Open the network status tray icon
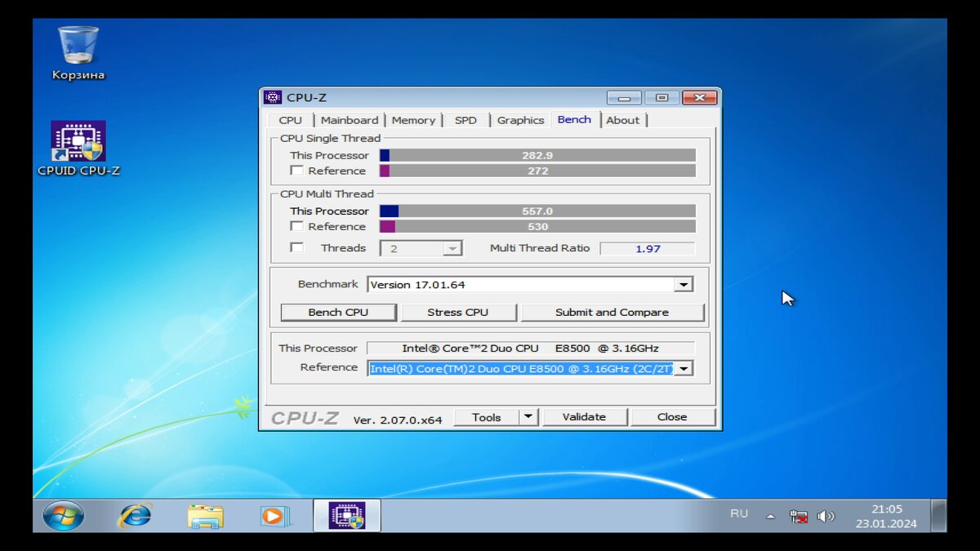980x551 pixels. coord(799,516)
